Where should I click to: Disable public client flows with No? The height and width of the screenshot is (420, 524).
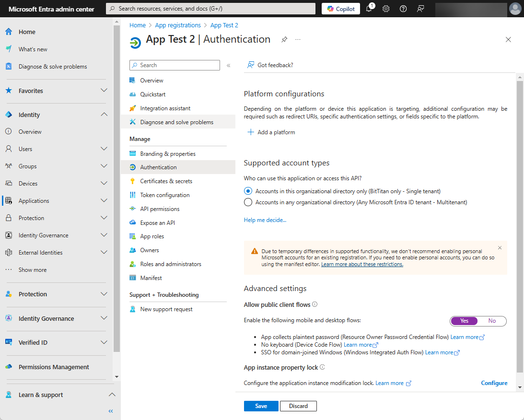492,321
